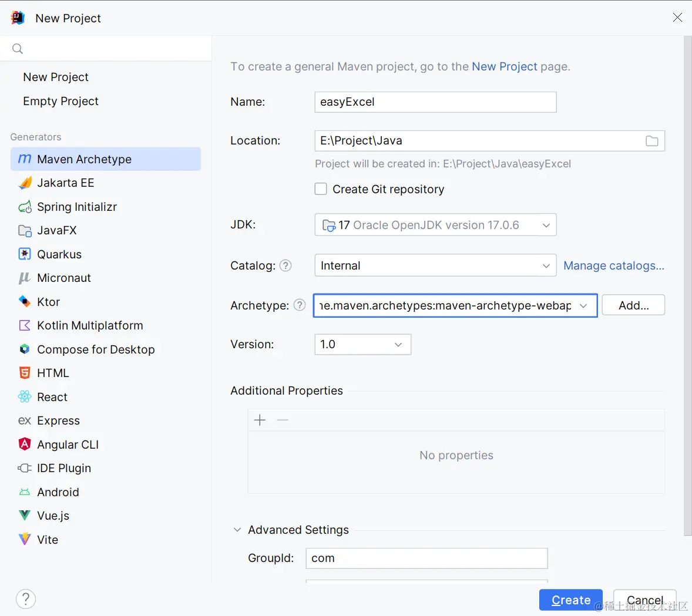Enable Create Git repository checkbox
The height and width of the screenshot is (616, 692).
click(321, 189)
